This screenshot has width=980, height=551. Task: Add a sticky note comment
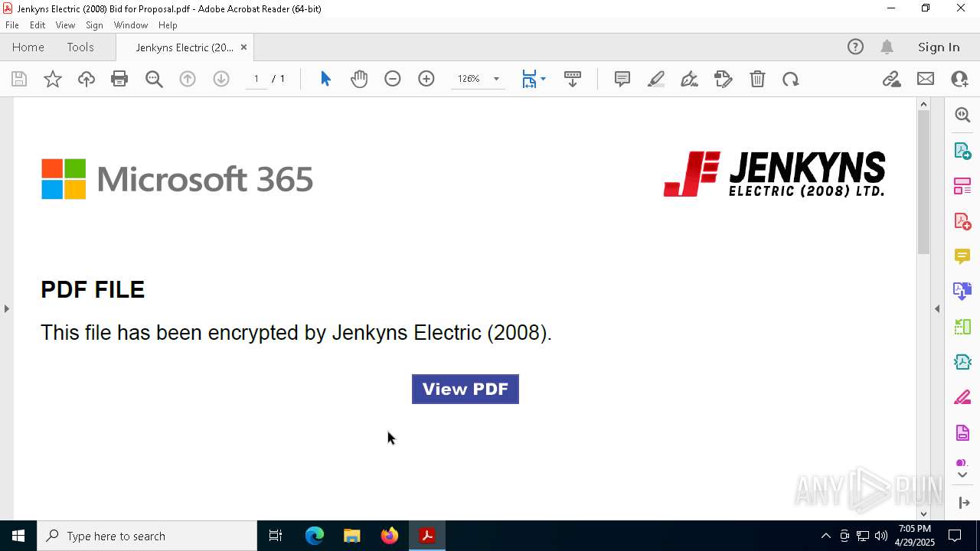tap(622, 79)
